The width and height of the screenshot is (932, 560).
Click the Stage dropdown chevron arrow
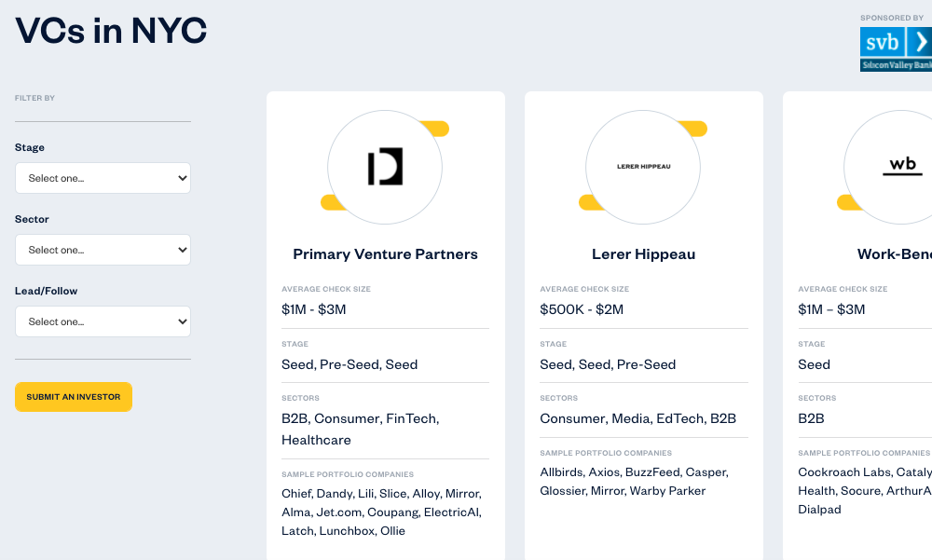point(183,178)
